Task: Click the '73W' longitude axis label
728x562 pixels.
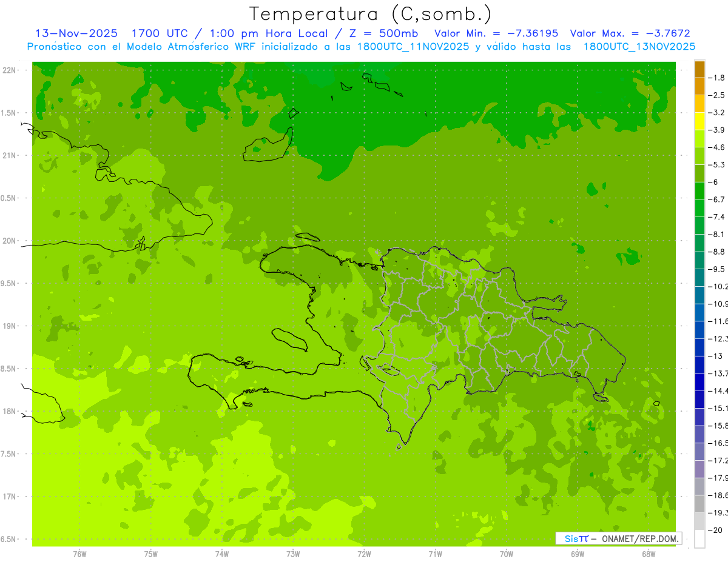Action: (x=293, y=554)
